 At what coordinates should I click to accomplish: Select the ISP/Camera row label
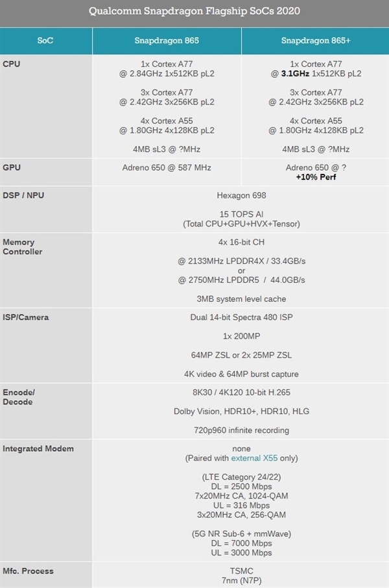(26, 317)
